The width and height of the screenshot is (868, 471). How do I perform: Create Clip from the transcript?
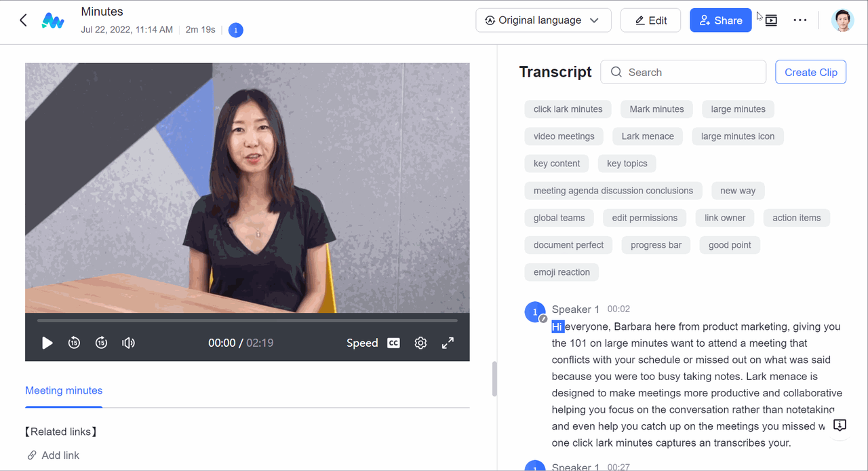[x=810, y=71]
